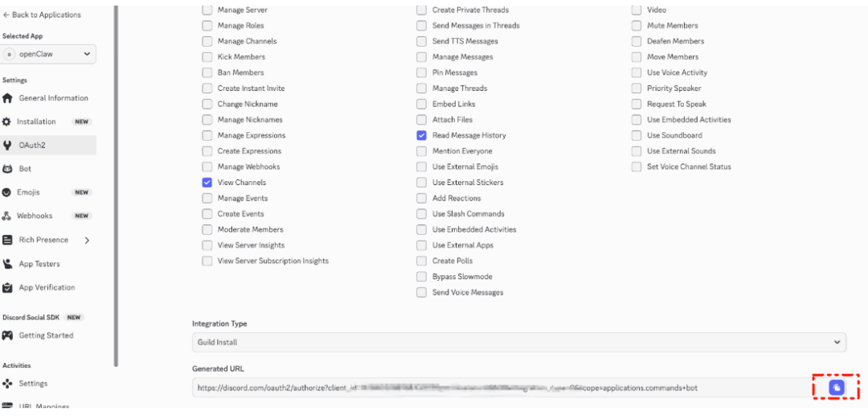Click the Webhooks icon in sidebar
This screenshot has height=416, width=868.
click(x=6, y=216)
